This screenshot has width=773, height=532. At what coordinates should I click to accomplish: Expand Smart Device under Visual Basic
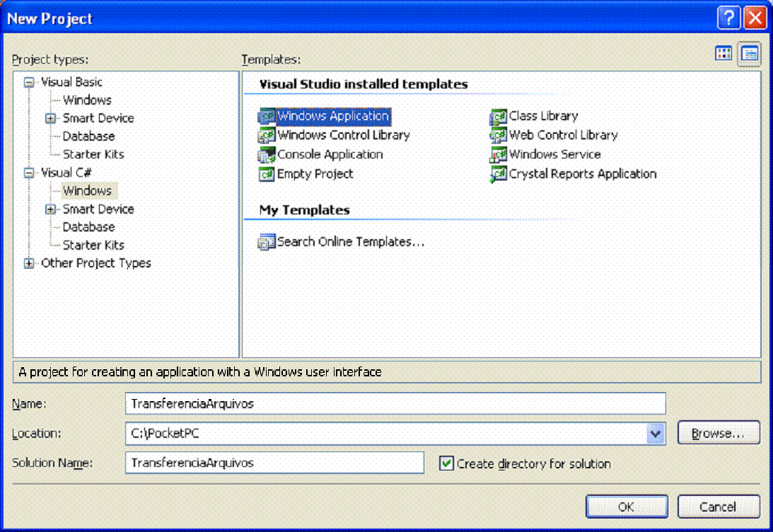[x=50, y=118]
